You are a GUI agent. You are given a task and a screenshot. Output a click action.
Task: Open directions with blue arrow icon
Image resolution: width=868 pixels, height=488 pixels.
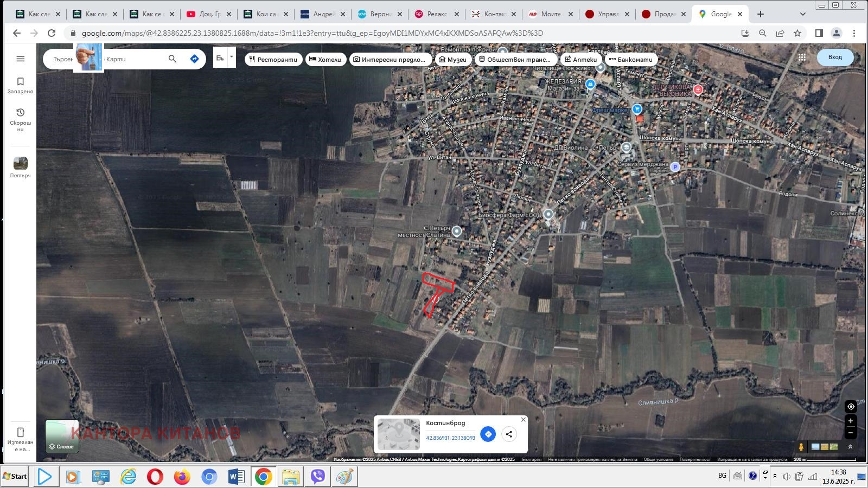(x=194, y=59)
